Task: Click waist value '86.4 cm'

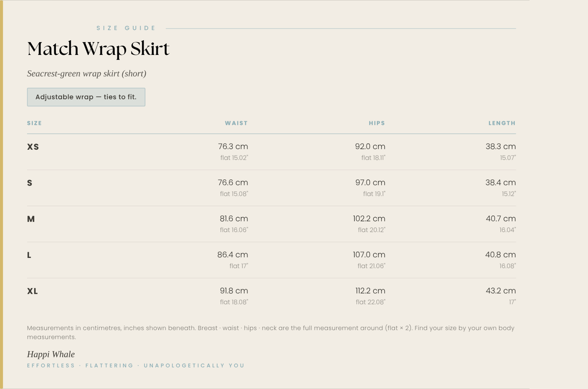Action: (233, 255)
